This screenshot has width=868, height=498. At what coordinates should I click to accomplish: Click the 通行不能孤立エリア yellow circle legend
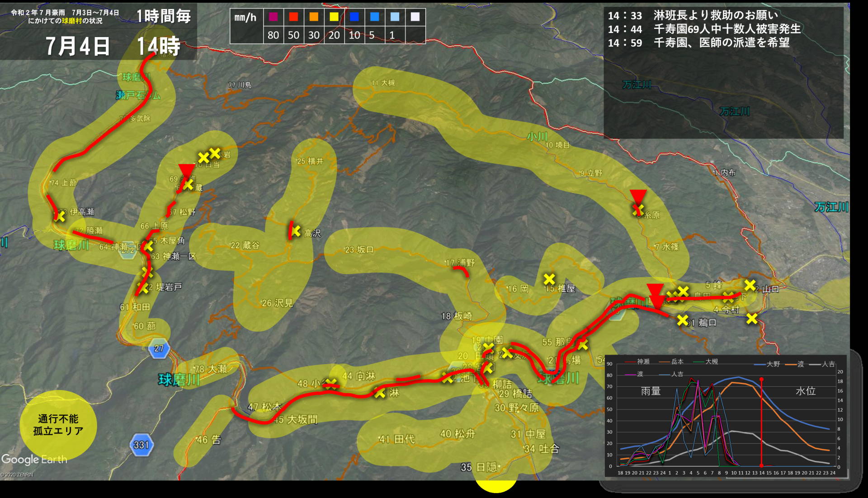click(x=58, y=425)
